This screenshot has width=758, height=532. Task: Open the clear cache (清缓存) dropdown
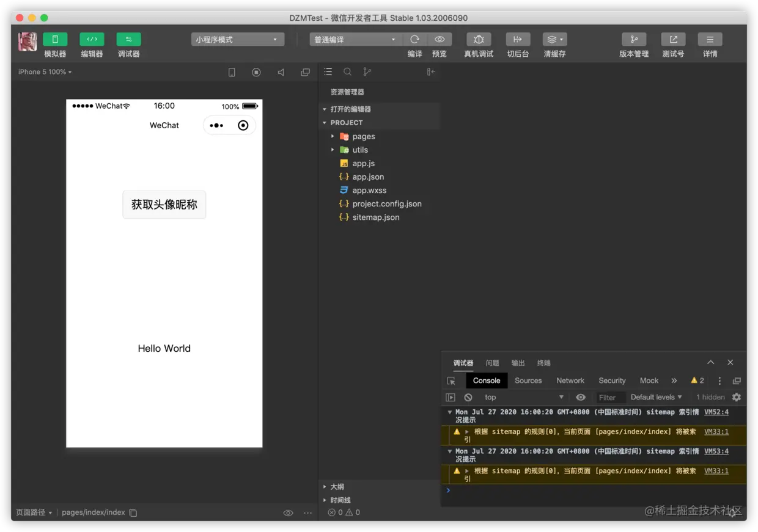[554, 39]
